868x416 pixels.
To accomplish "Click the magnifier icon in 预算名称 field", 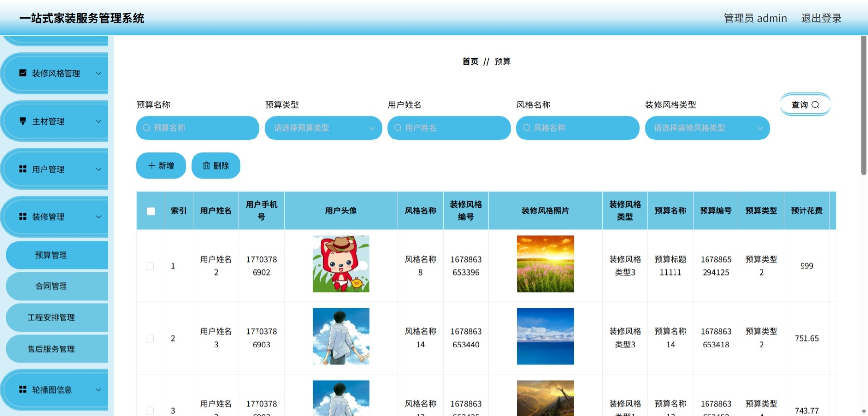I will (x=147, y=128).
